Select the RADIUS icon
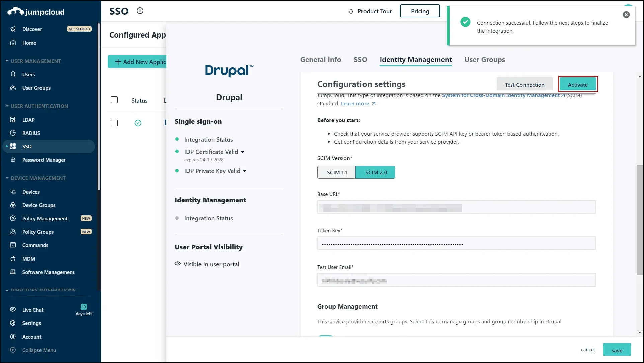 click(13, 133)
